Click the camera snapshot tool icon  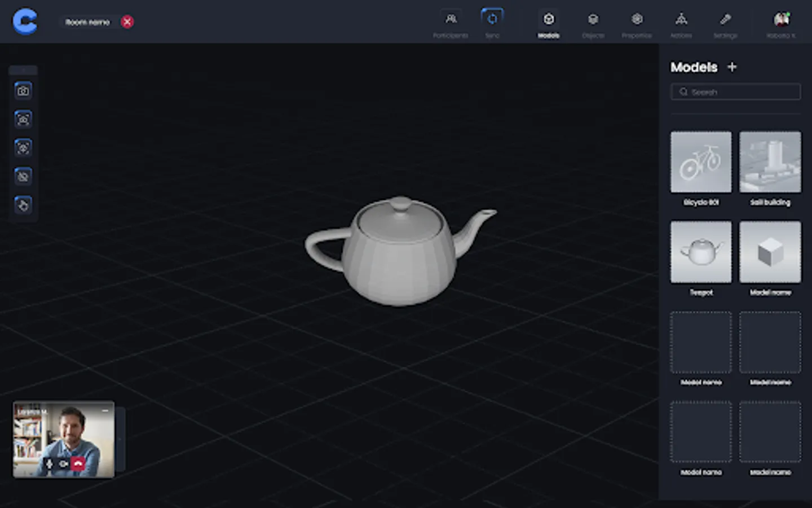tap(23, 90)
